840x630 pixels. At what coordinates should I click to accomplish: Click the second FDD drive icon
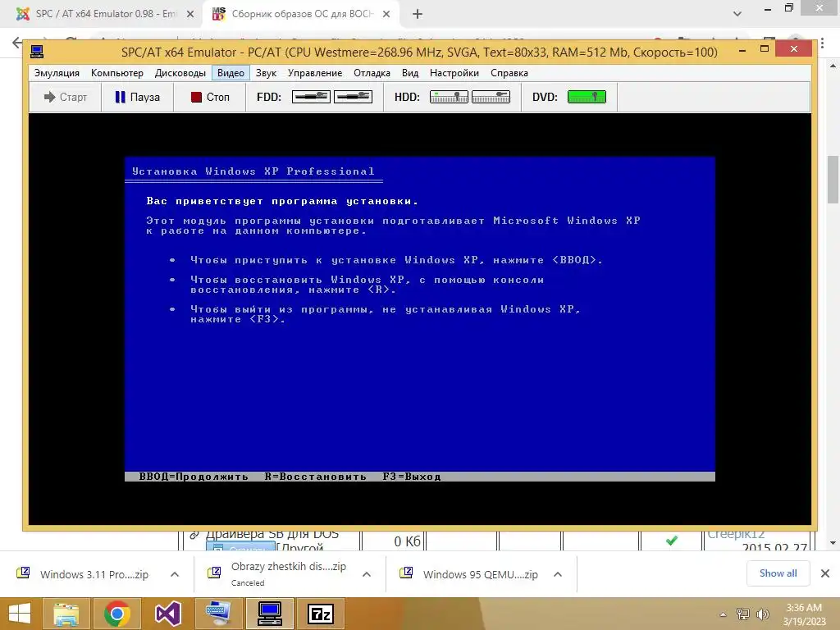pos(353,97)
